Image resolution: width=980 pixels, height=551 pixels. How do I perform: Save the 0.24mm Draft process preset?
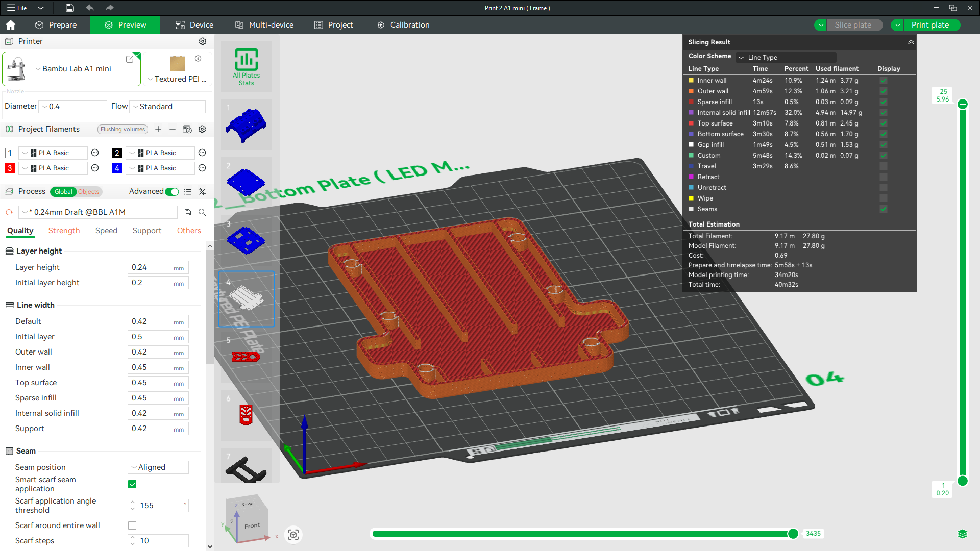188,212
